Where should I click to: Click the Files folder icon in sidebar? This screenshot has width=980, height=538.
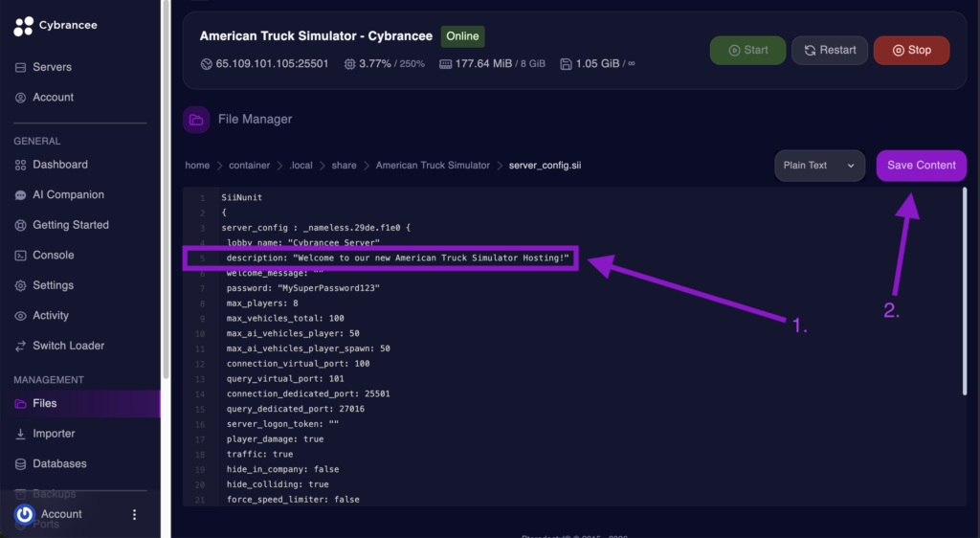[21, 404]
